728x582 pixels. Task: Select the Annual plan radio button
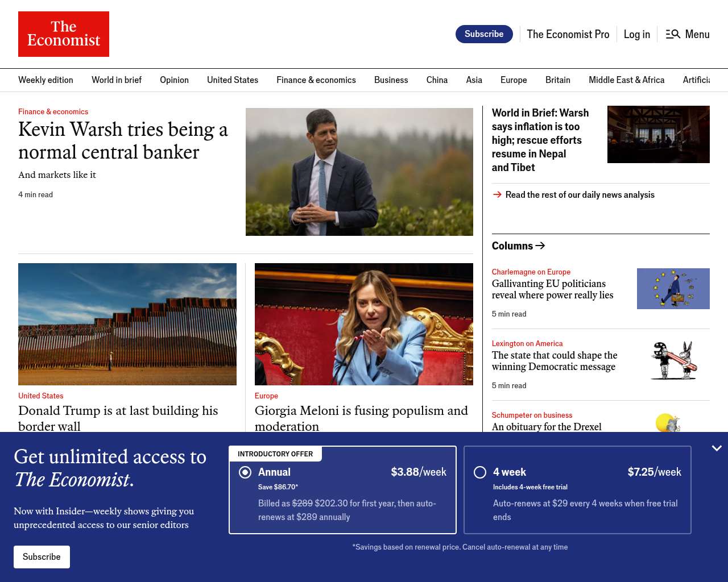coord(245,472)
